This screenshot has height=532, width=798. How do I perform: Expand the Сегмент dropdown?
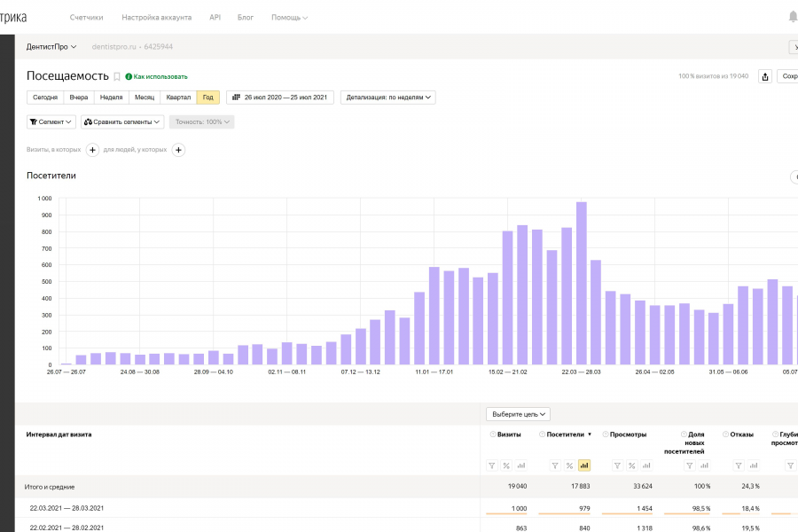coord(51,121)
